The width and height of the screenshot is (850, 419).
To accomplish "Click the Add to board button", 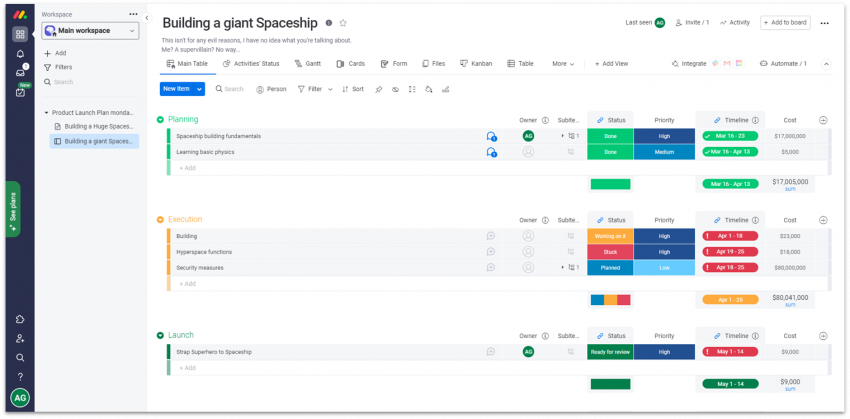I will pos(785,22).
